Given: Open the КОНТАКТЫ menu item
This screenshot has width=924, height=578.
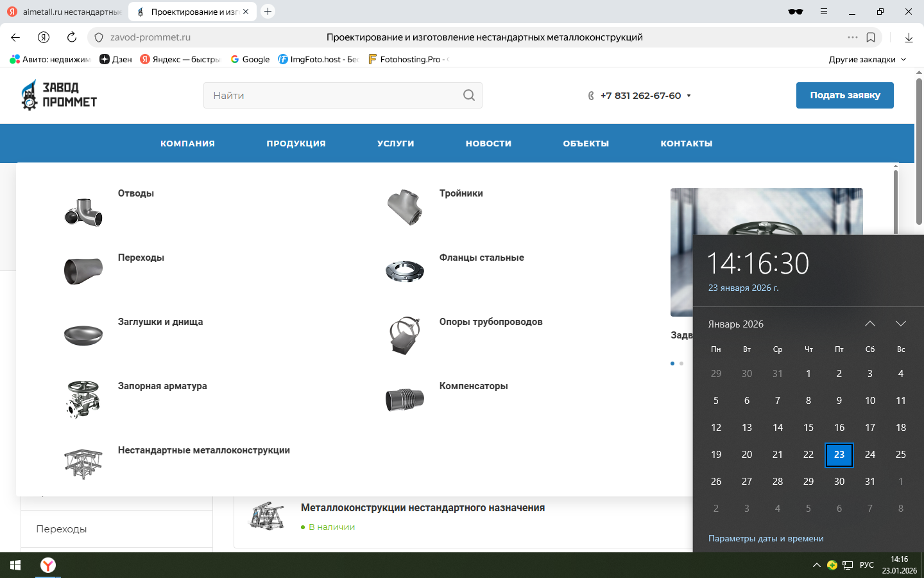Looking at the screenshot, I should [687, 143].
